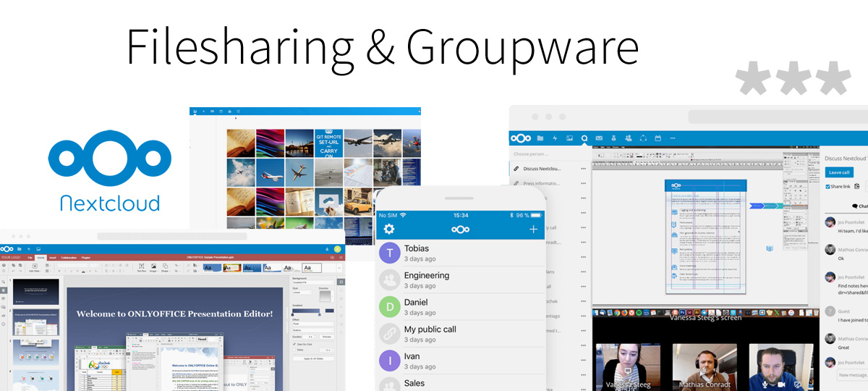Open search icon in ONLYOFFICE left sidebar
The width and height of the screenshot is (868, 391).
(4, 282)
